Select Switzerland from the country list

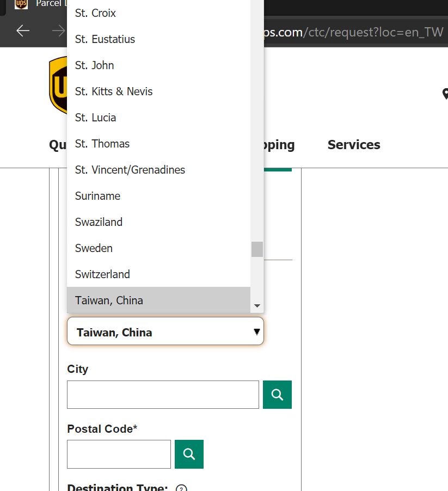point(102,274)
